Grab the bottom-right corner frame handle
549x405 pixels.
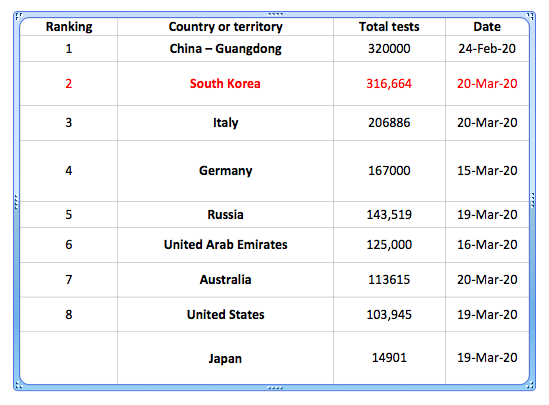point(531,386)
